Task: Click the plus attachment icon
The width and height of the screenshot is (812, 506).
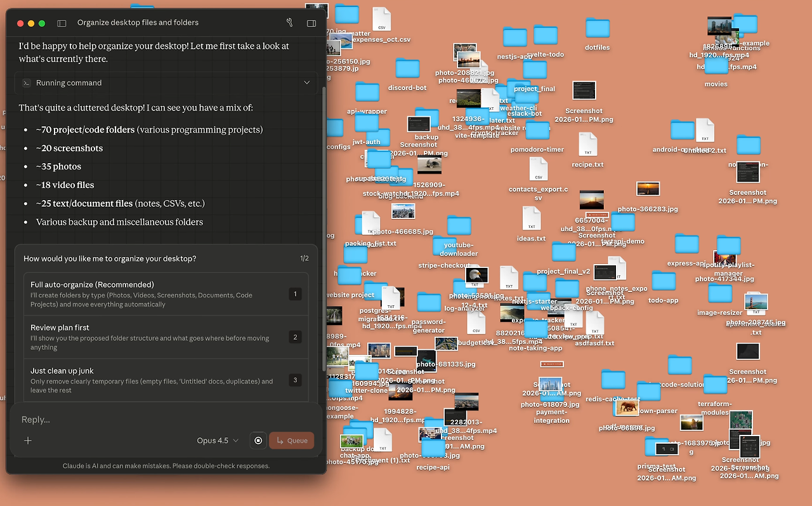Action: tap(28, 441)
